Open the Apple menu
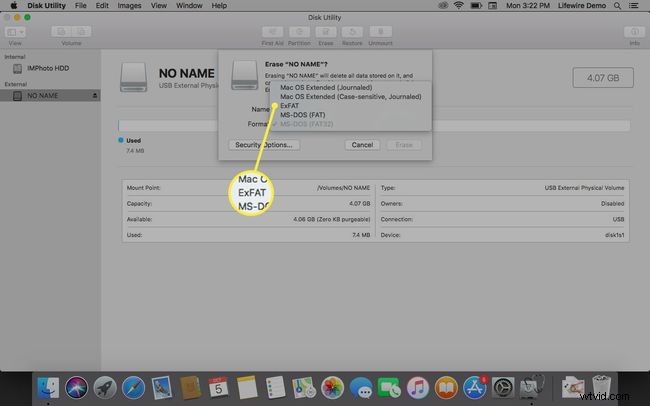Viewport: 650px width, 406px height. point(14,6)
